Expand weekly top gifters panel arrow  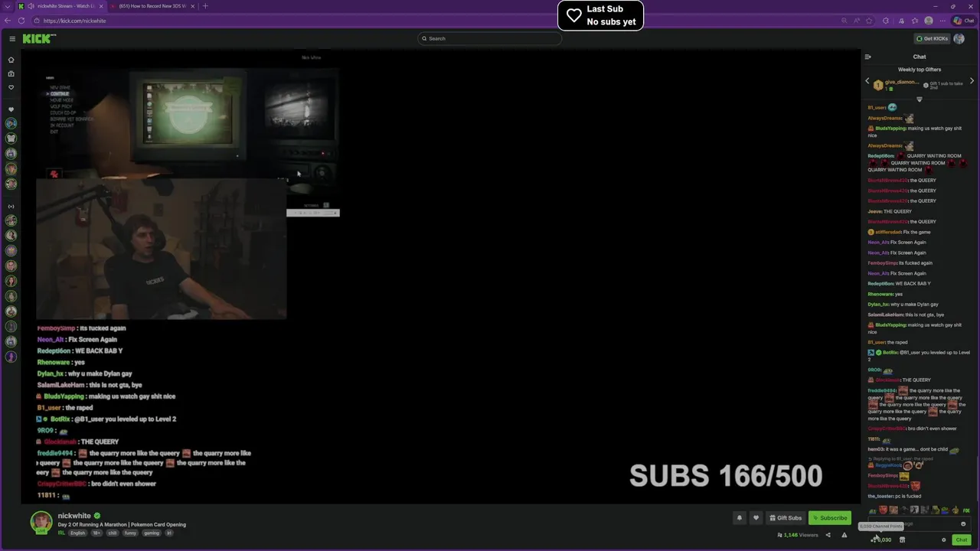tap(920, 99)
